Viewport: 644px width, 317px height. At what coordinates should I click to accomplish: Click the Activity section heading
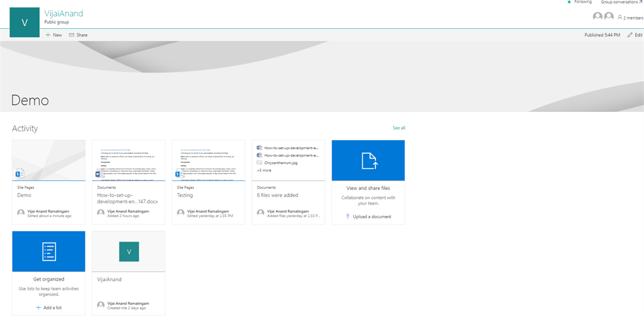(x=25, y=128)
